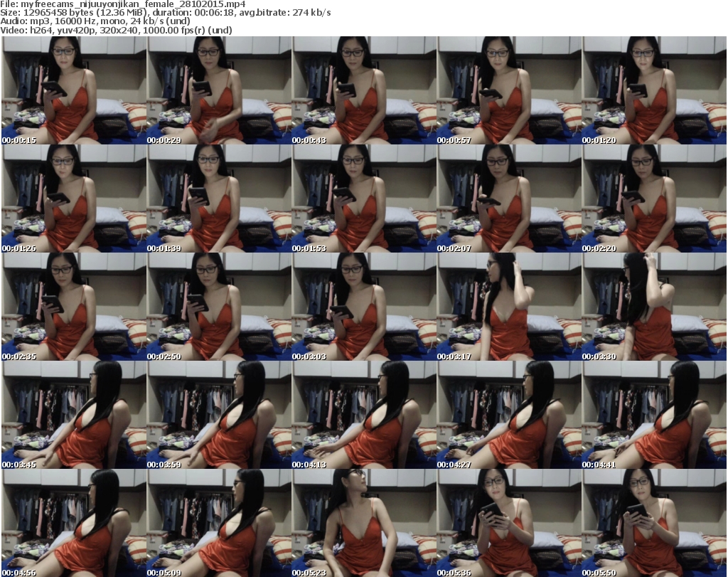Select the thumbnail stamped 00:00:43
The width and height of the screenshot is (728, 577).
(x=364, y=90)
